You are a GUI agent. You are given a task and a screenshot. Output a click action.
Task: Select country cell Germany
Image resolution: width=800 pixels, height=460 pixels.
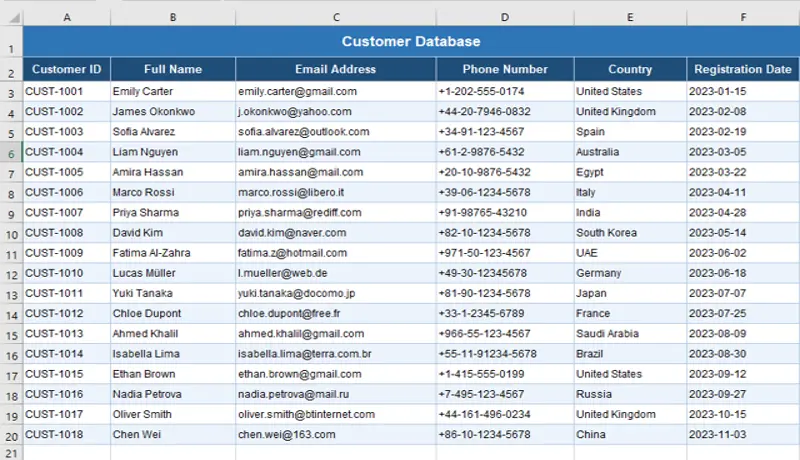(630, 273)
